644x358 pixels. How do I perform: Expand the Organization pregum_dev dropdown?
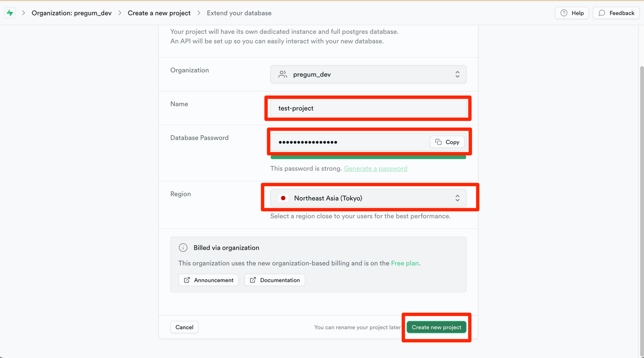pyautogui.click(x=368, y=75)
